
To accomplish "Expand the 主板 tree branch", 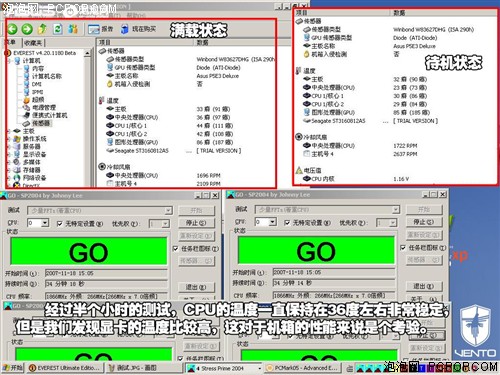I will click(x=9, y=131).
